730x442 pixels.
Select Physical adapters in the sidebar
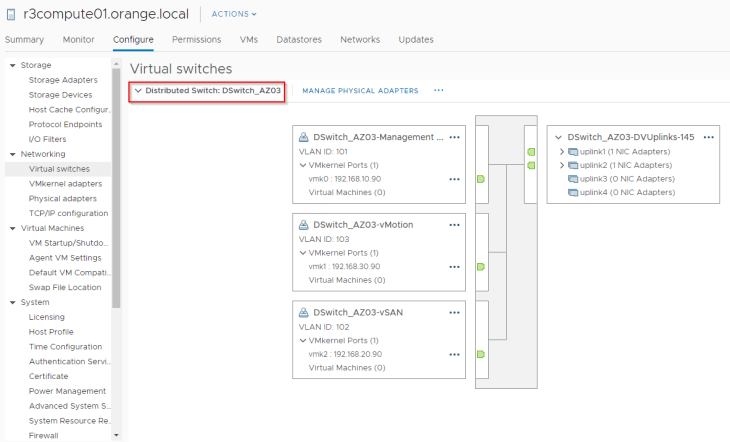coord(63,198)
